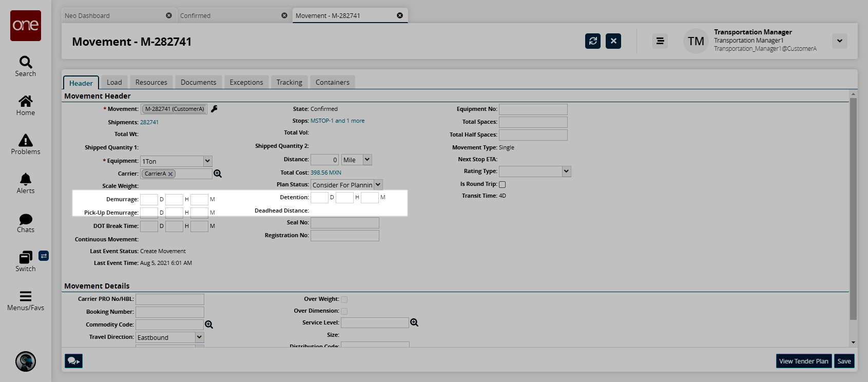Viewport: 868px width, 382px height.
Task: Expand the Rating Type dropdown
Action: pos(566,171)
